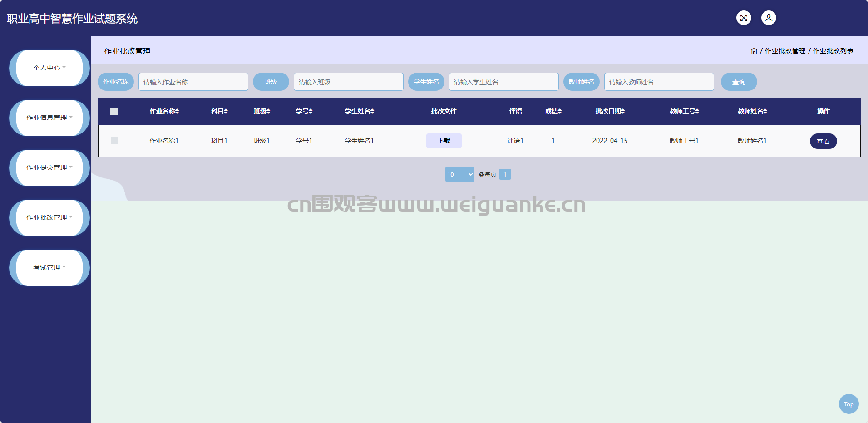Click the 查看 button for 作业名称1 row
Image resolution: width=868 pixels, height=423 pixels.
click(824, 141)
